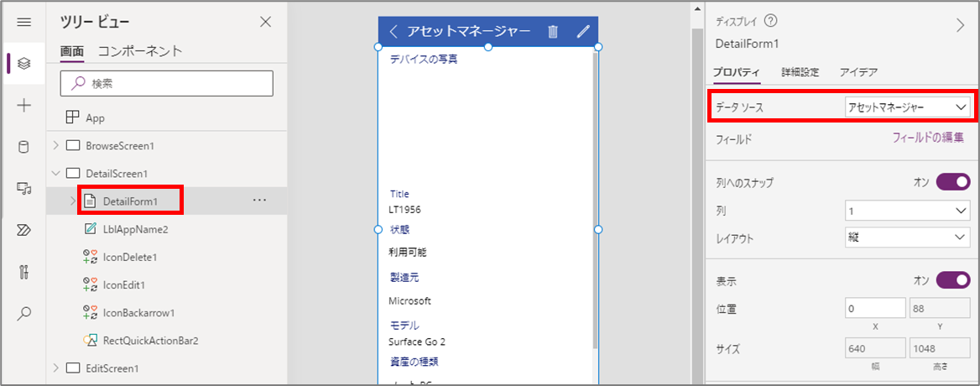Open the Power Automate icon in sidebar

pyautogui.click(x=23, y=231)
